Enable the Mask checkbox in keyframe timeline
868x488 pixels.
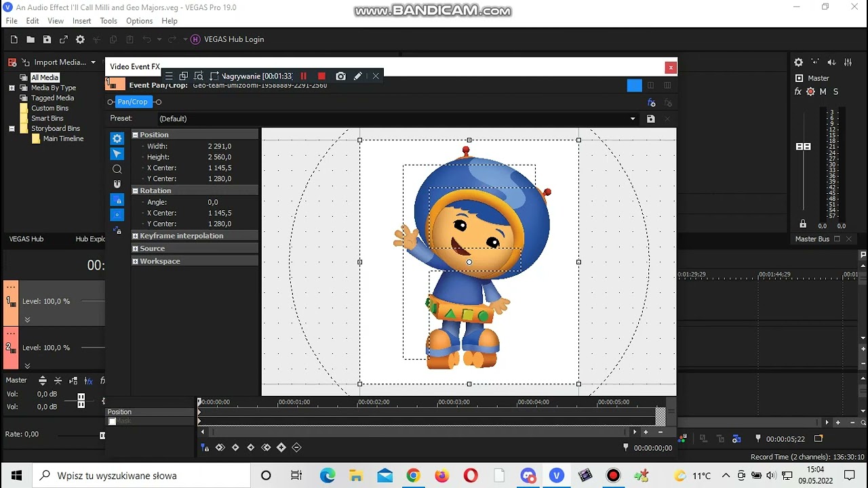coord(113,422)
